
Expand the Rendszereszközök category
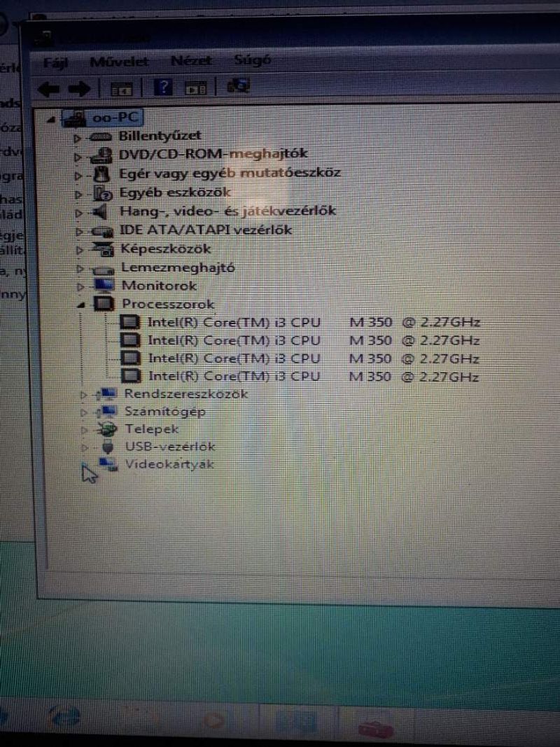pos(84,395)
